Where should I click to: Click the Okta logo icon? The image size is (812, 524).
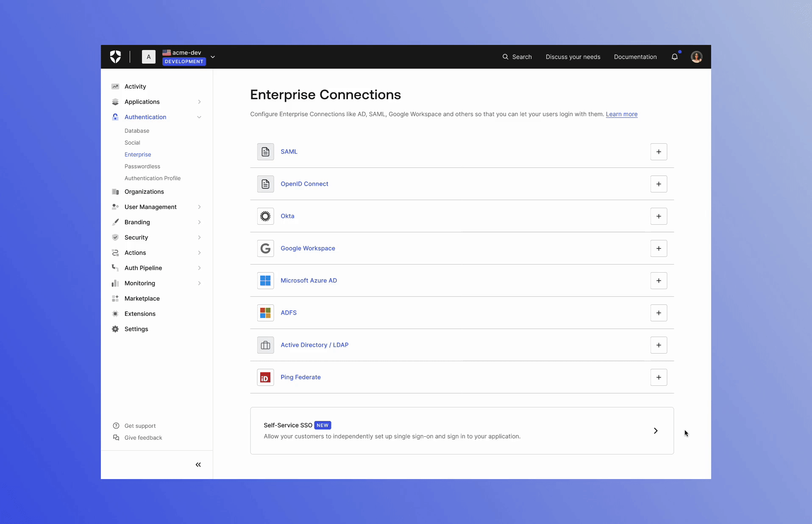pyautogui.click(x=266, y=216)
